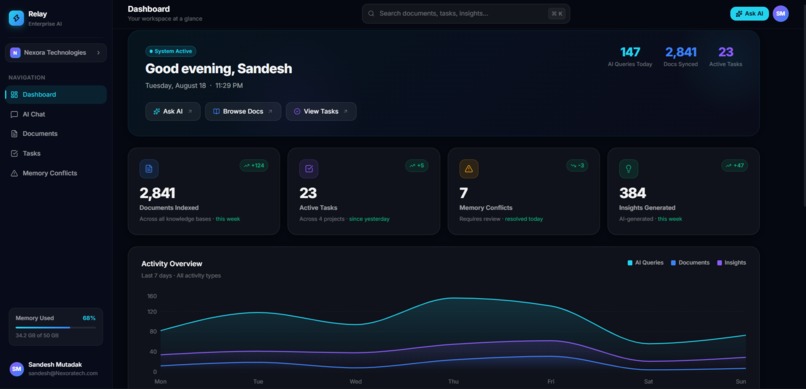This screenshot has width=806, height=389.
Task: Open the Nexora Technologies workspace switcher
Action: click(56, 52)
